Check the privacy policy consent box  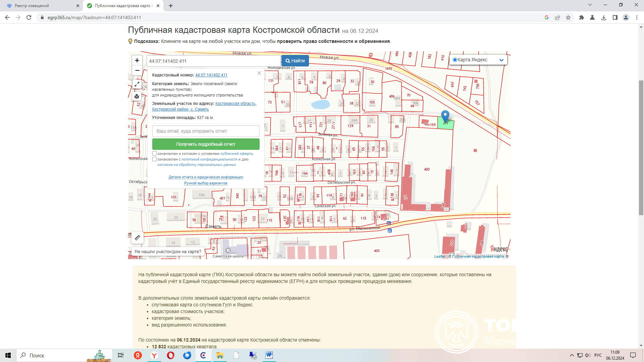(x=155, y=159)
